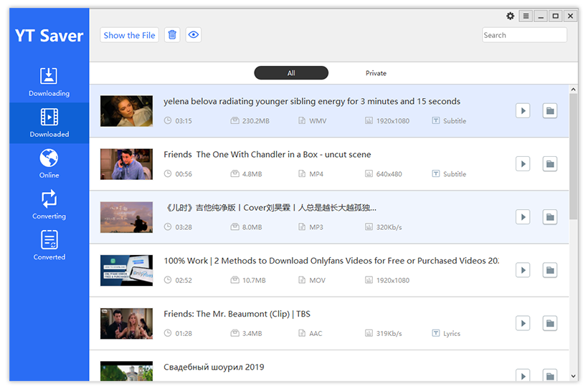Click the 03:28 duration value
The image size is (588, 389).
[x=184, y=228]
